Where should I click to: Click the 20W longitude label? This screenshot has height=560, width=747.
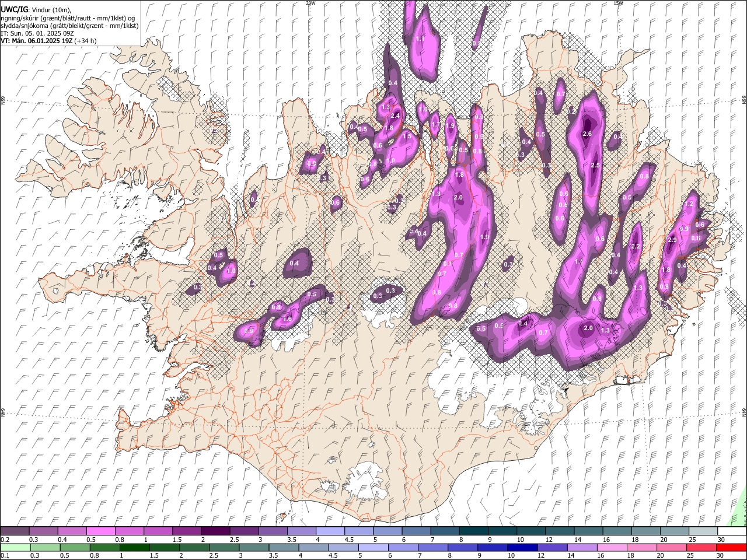point(310,3)
